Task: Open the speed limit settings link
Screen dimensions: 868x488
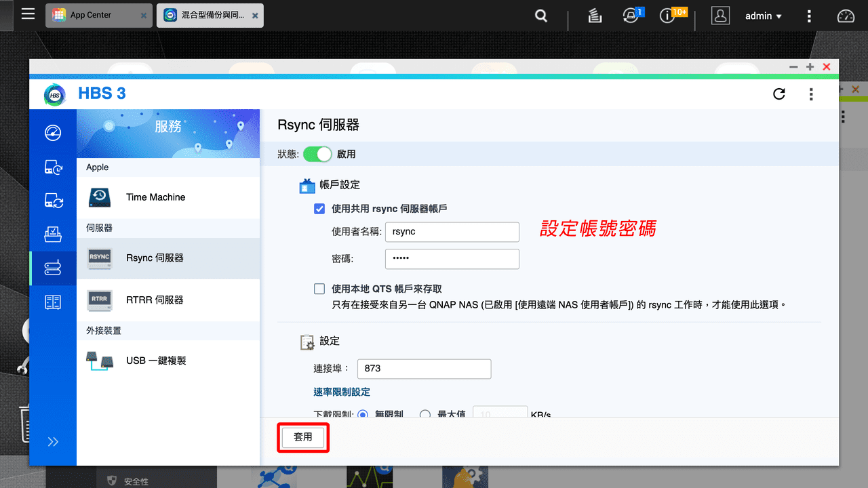Action: pos(342,392)
